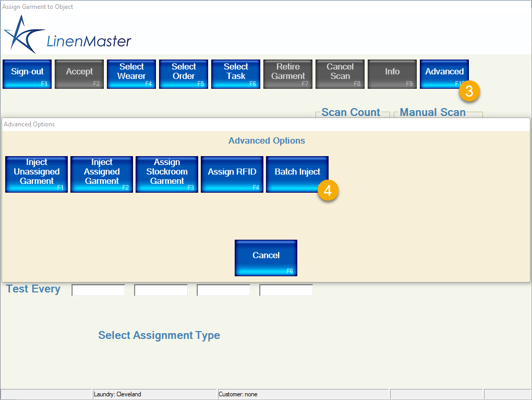Click Assign Stockroom Garment
532x400 pixels.
(167, 174)
